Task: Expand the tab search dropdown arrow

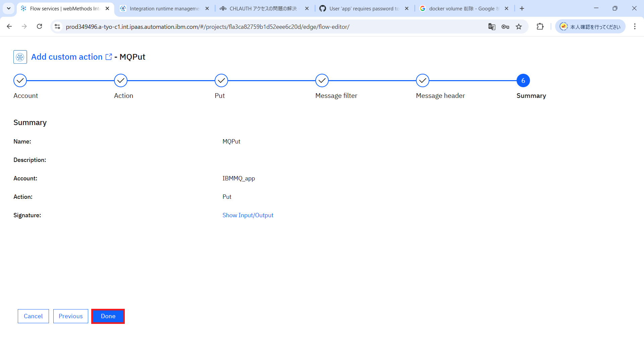Action: [x=9, y=8]
